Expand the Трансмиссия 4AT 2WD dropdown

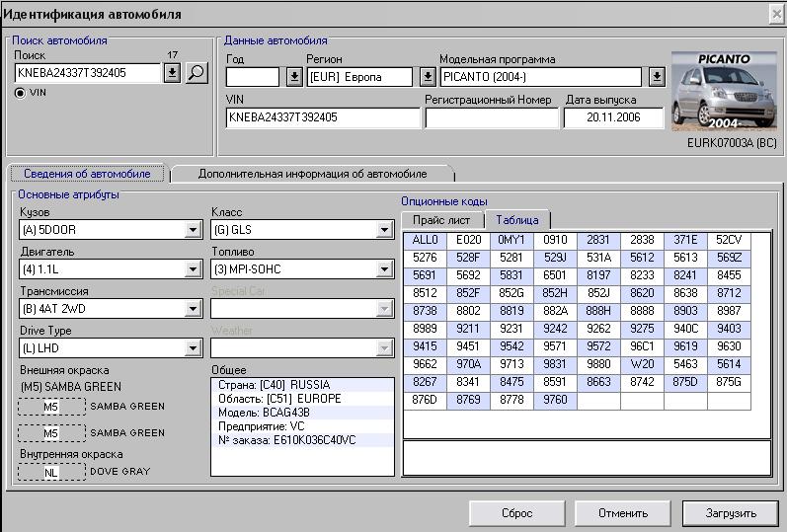point(193,309)
